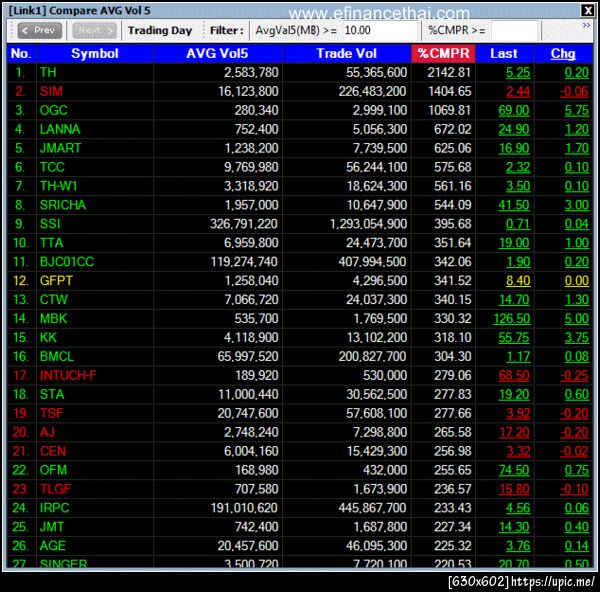Screen dimensions: 600x592
Task: Click the last price 2.44 link
Action: click(518, 91)
